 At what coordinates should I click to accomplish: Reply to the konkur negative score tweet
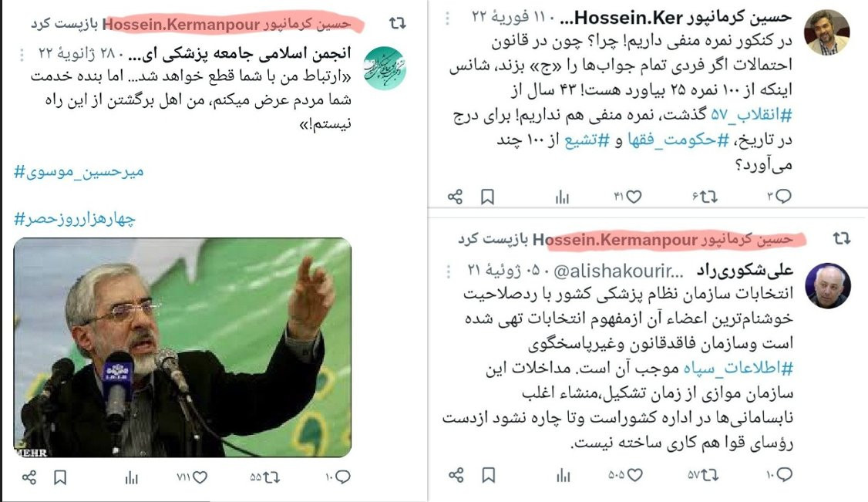pyautogui.click(x=779, y=197)
